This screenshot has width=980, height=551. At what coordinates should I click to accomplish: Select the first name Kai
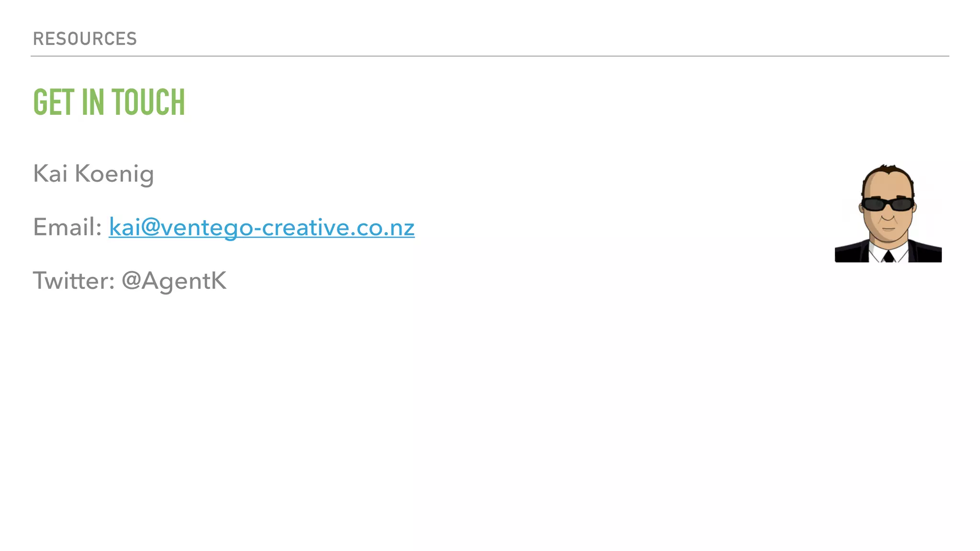pos(50,173)
